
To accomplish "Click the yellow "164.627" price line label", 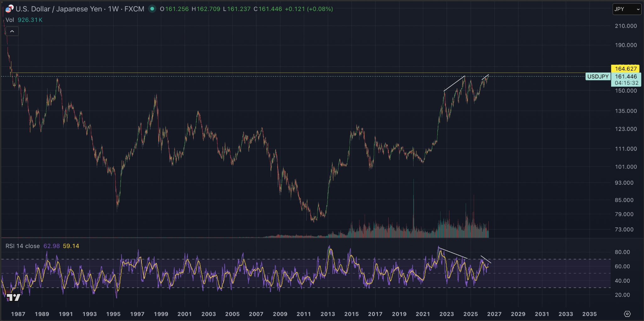I will point(625,68).
